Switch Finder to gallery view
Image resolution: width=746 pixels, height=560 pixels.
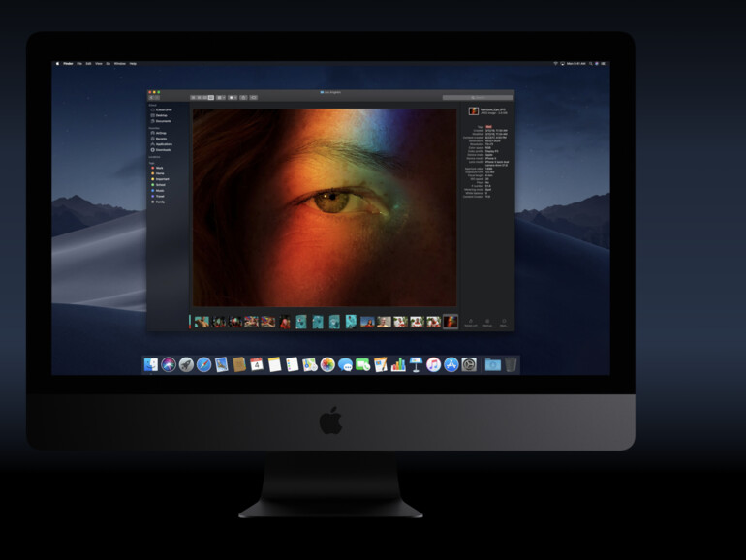coord(211,98)
